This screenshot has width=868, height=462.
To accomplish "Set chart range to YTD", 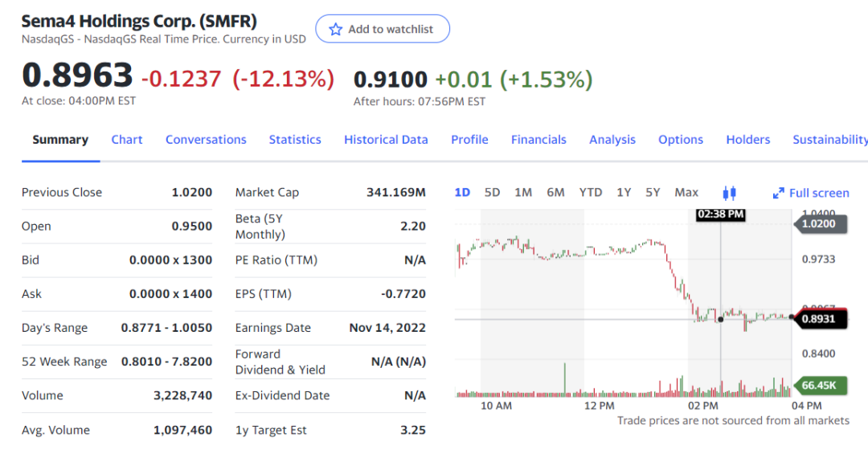I will [591, 193].
